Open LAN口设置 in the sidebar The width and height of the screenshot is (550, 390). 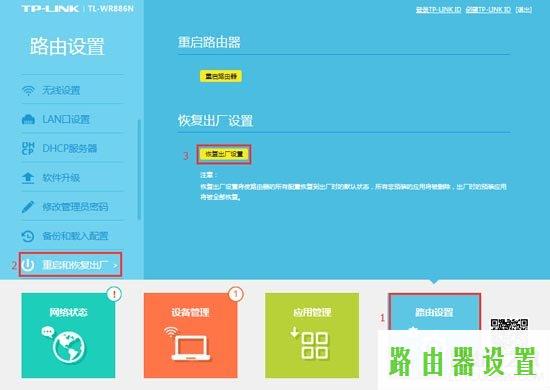(72, 120)
